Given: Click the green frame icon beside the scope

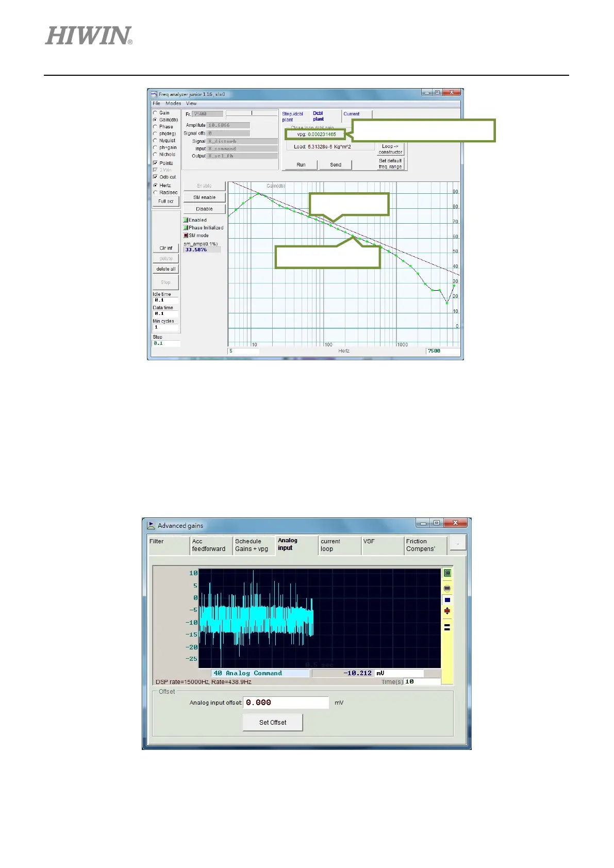Looking at the screenshot, I should tap(447, 573).
